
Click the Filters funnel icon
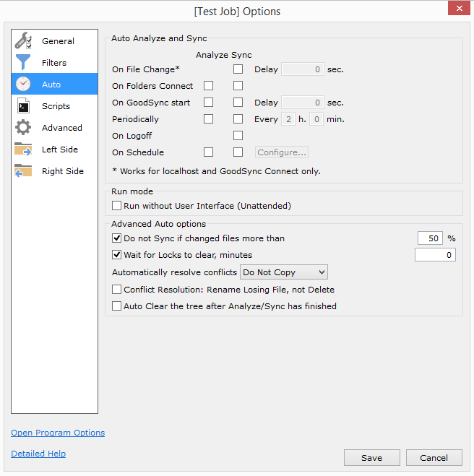point(23,63)
